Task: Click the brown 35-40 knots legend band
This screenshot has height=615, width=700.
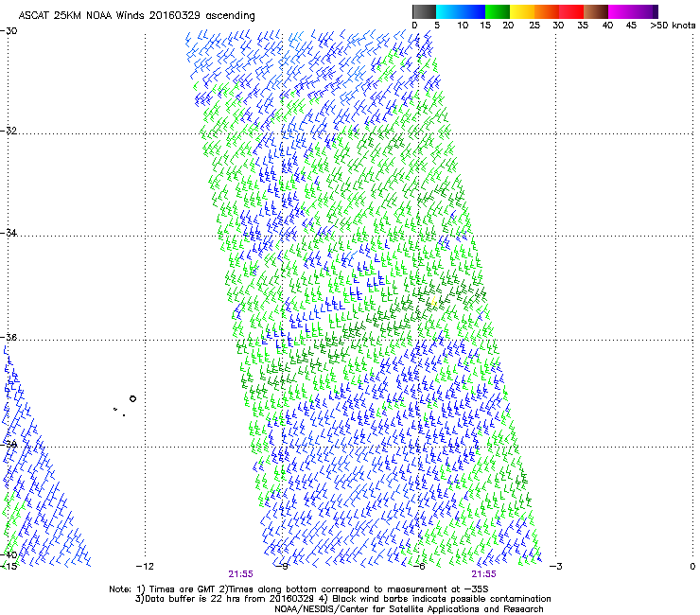Action: point(596,11)
